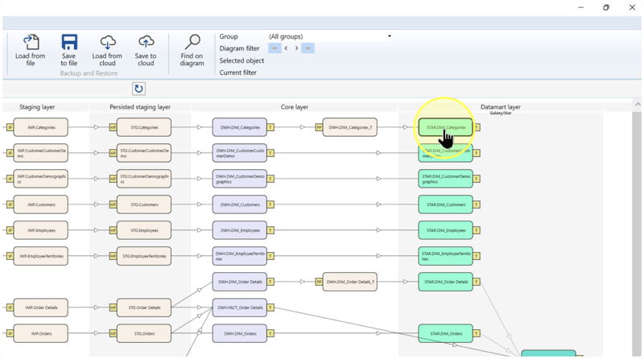The width and height of the screenshot is (644, 359).
Task: Jump to first diagram filter
Action: [x=275, y=48]
